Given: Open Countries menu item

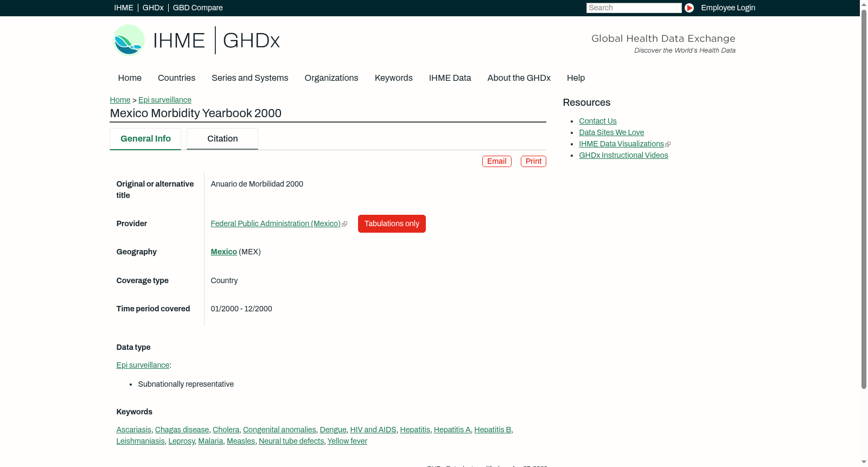Looking at the screenshot, I should pos(176,78).
